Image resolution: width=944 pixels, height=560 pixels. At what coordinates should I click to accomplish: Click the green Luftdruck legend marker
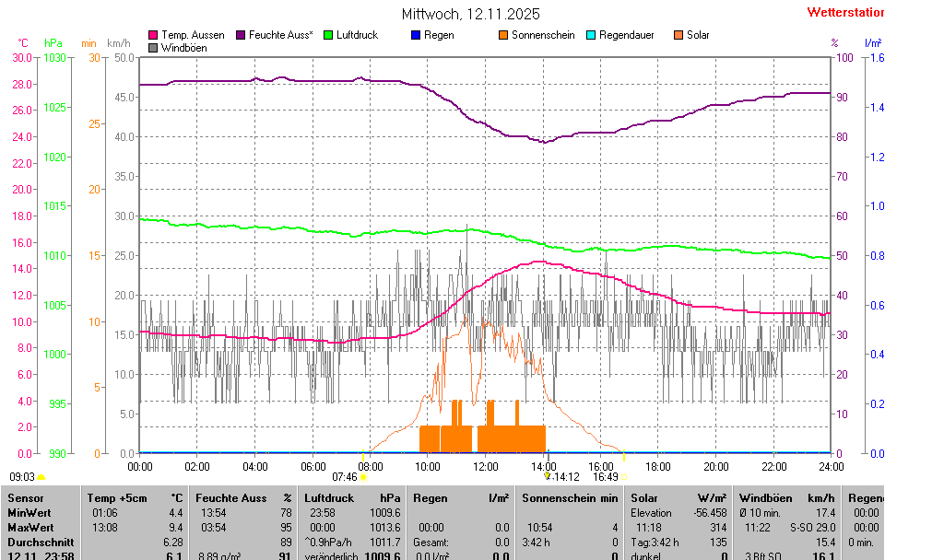coord(327,35)
